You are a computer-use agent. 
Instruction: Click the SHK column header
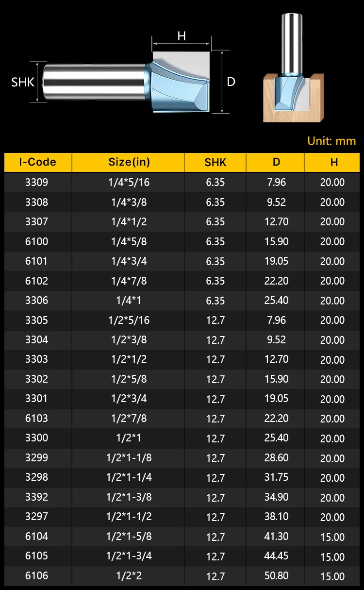(x=215, y=162)
